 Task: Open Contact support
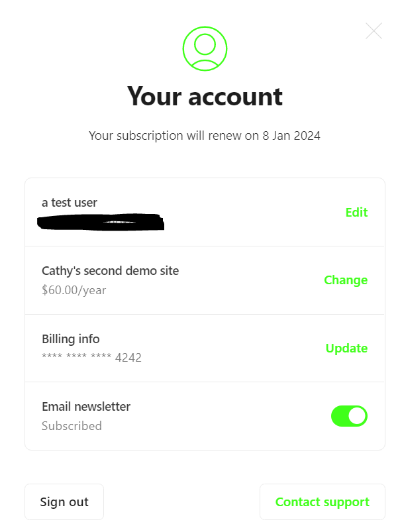[x=323, y=502]
